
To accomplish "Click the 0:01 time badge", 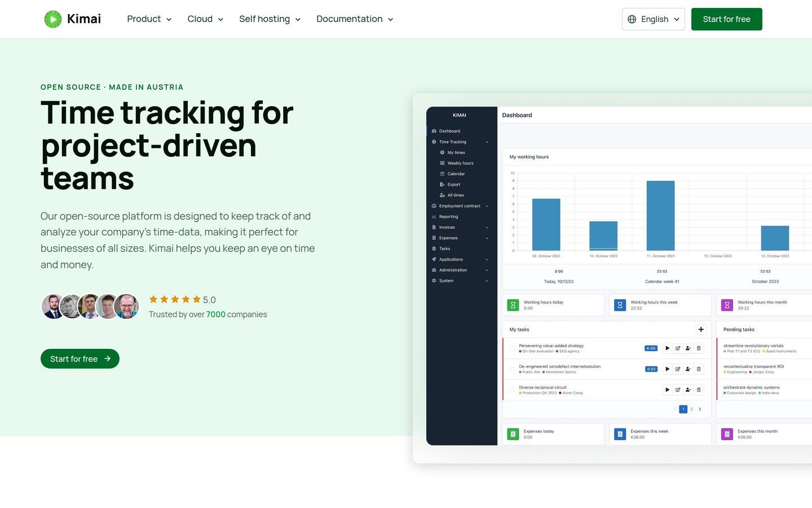I will point(651,369).
